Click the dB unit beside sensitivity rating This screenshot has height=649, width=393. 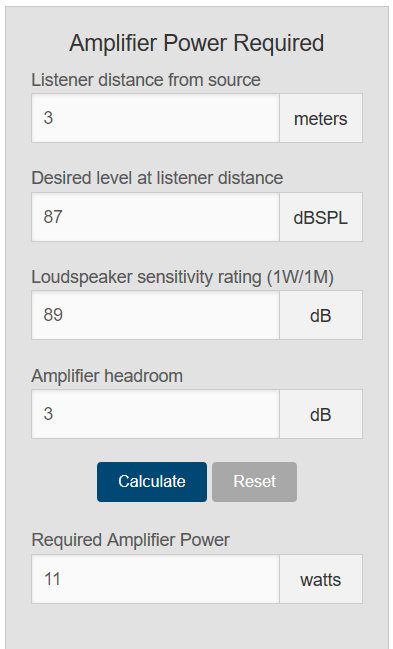coord(321,315)
